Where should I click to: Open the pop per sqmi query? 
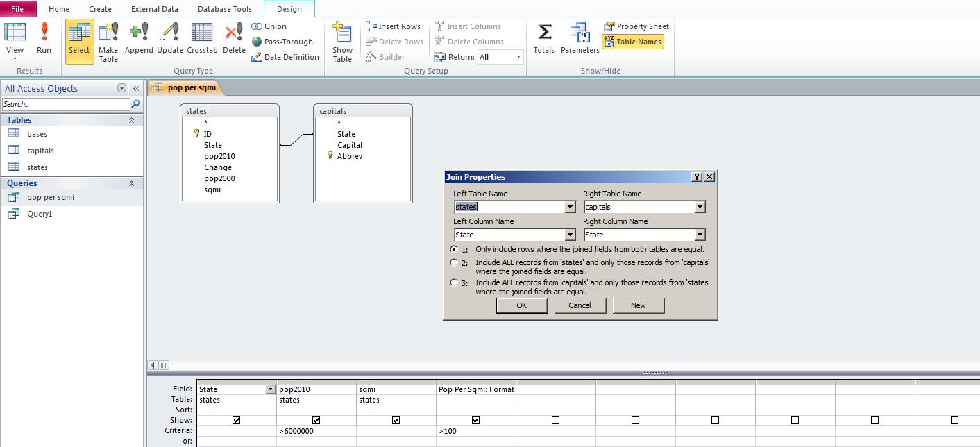tap(51, 197)
